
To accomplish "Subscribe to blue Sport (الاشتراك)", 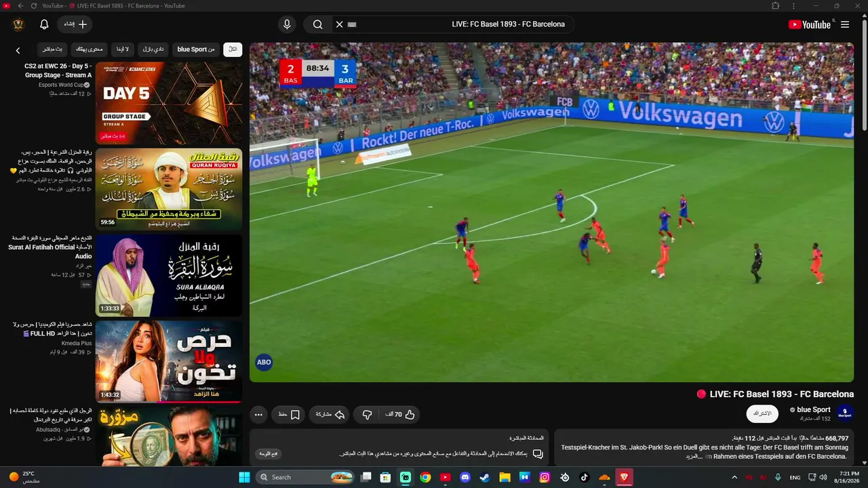I will coord(762,413).
